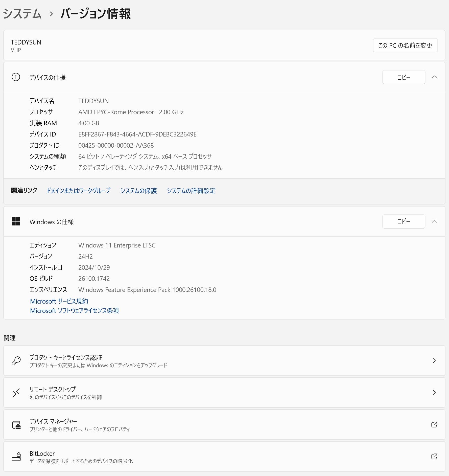Open Microsoft サービス規約 link
The image size is (449, 476).
pyautogui.click(x=59, y=301)
